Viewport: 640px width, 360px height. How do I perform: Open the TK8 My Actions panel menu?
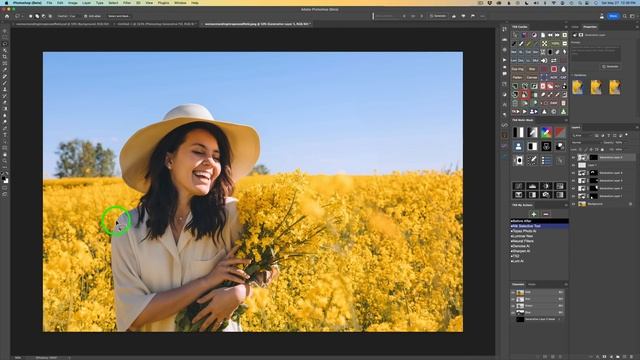pyautogui.click(x=566, y=205)
